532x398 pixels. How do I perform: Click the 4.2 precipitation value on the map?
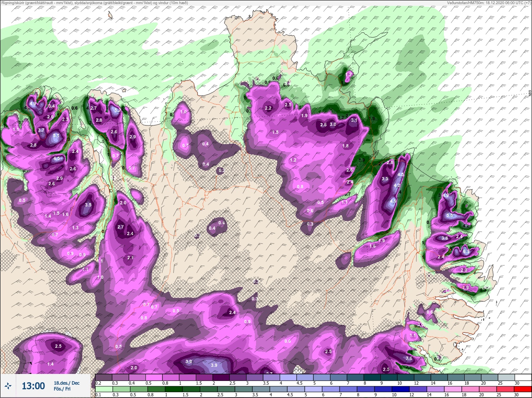(x=397, y=185)
